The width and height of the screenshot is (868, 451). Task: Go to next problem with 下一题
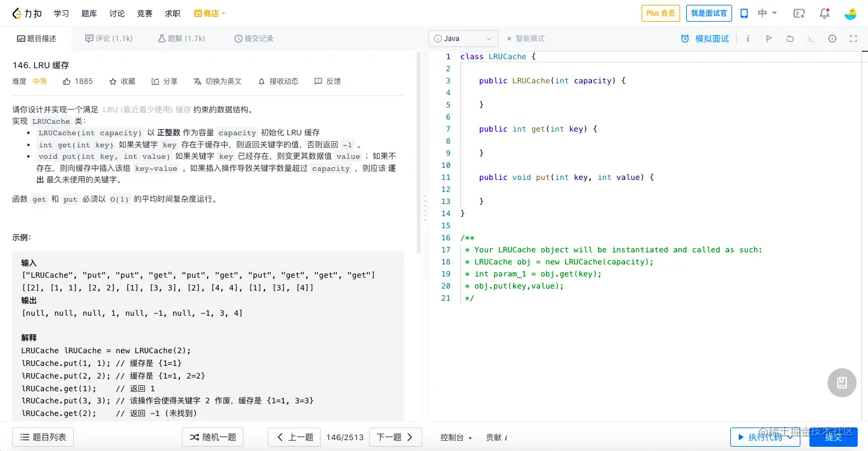tap(396, 437)
